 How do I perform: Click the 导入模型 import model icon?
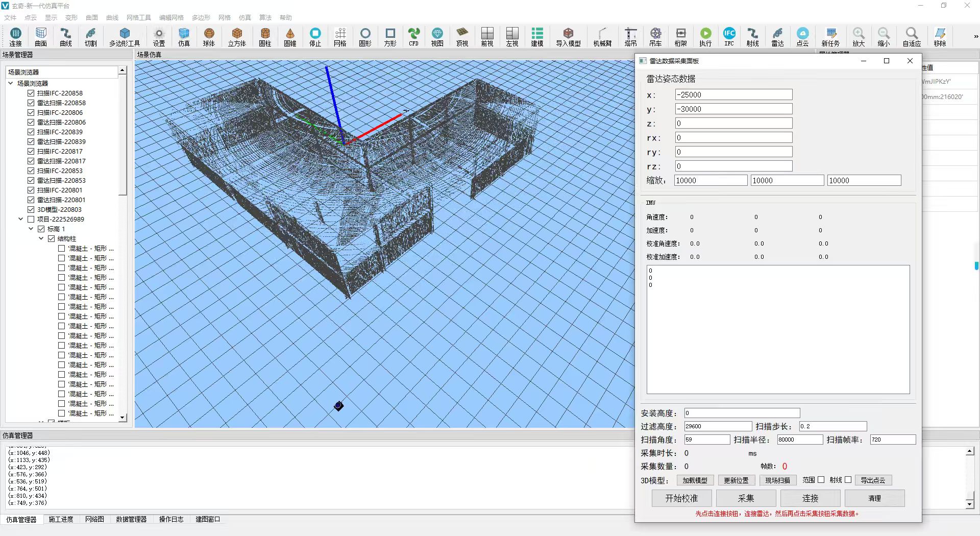tap(568, 37)
